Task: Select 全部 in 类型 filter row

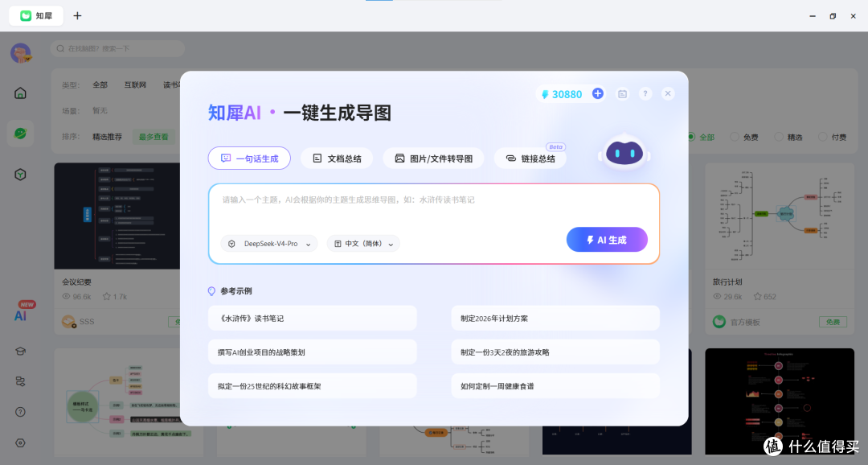Action: coord(100,84)
